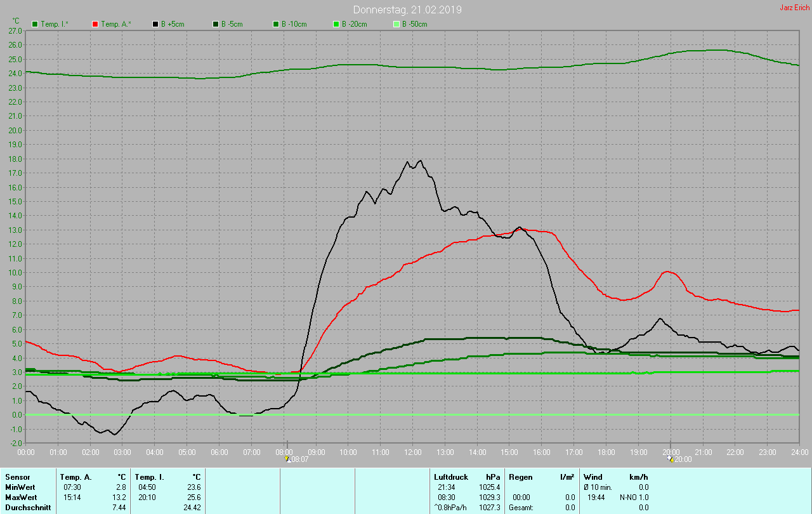Click the 1029.3 pressure maximum value
The height and width of the screenshot is (514, 812).
489,497
